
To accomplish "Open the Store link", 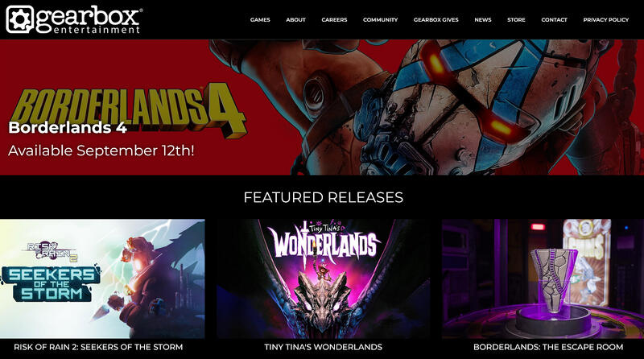I will click(x=516, y=19).
